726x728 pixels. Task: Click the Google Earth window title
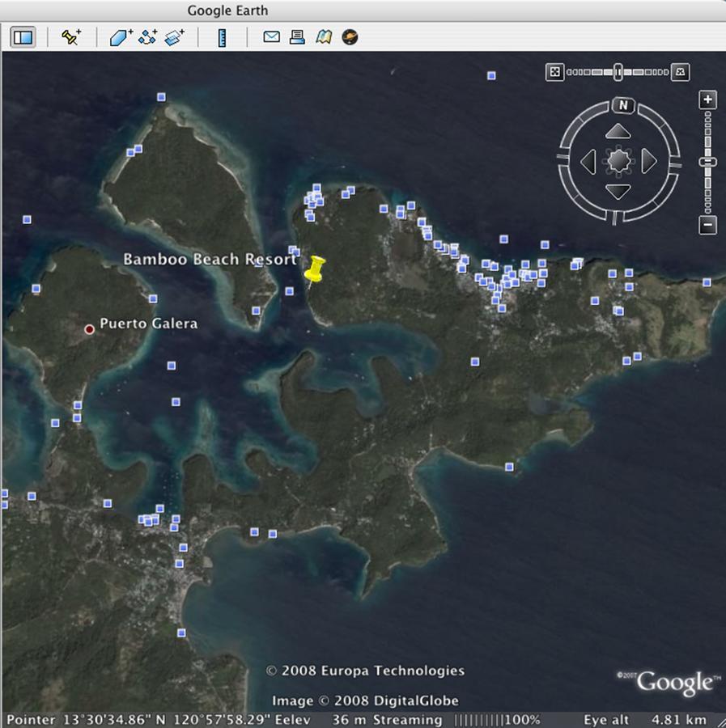pos(227,11)
